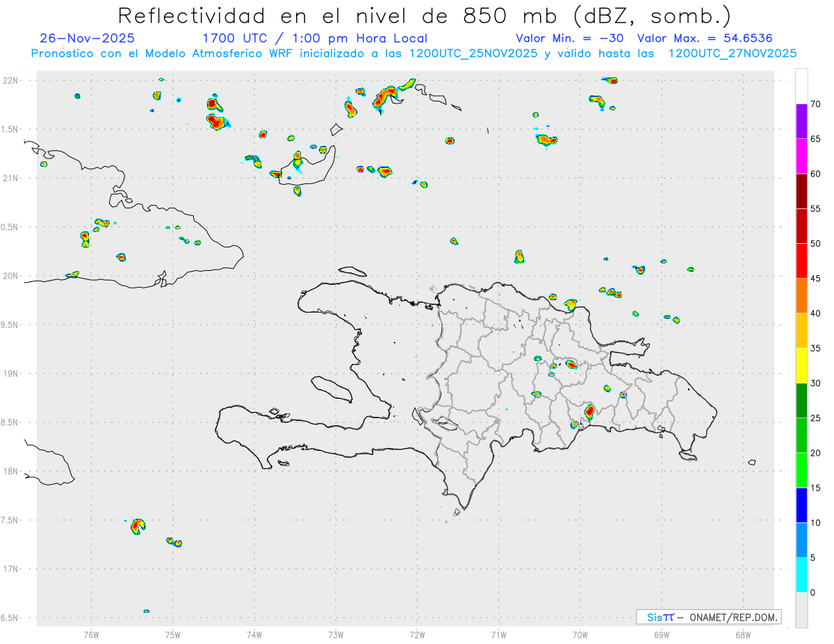The image size is (834, 644).
Task: Click the latitude axis label '20N'
Action: 11,276
